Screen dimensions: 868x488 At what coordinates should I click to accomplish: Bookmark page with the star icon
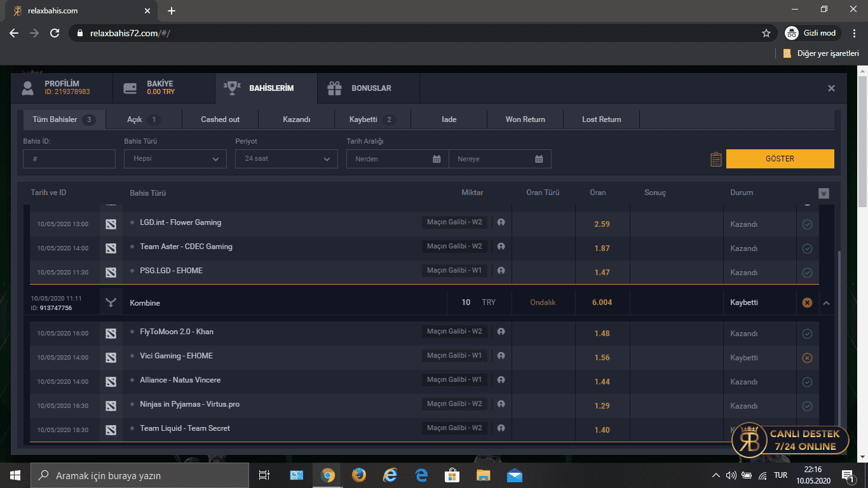tap(766, 33)
